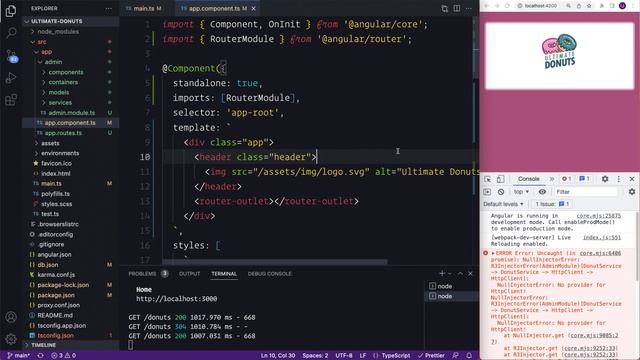Open notifications bell in status bar
Screen dimensions: 640x360
[x=469, y=356]
